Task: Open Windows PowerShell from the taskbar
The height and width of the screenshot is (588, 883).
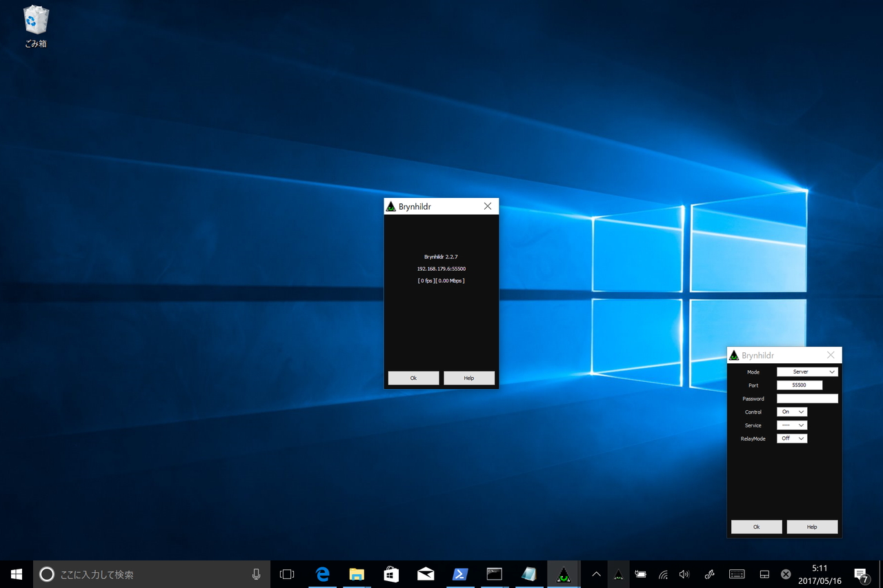Action: [460, 574]
